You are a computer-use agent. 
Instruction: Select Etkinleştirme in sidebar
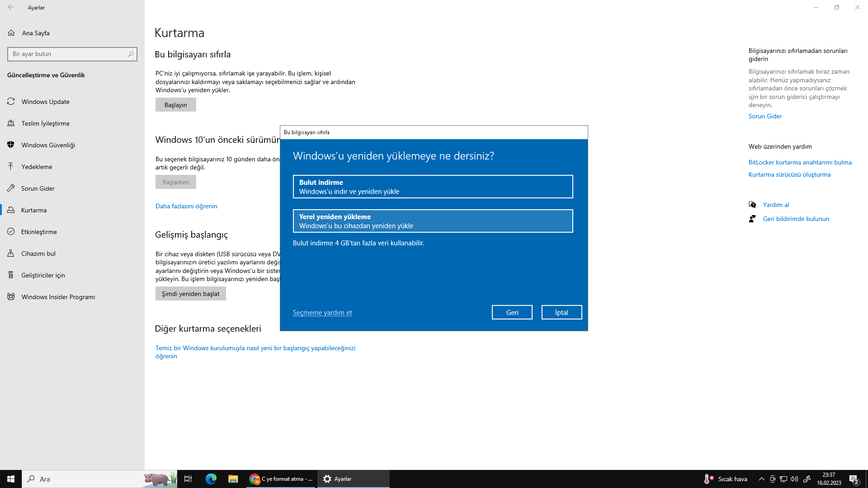click(x=72, y=232)
